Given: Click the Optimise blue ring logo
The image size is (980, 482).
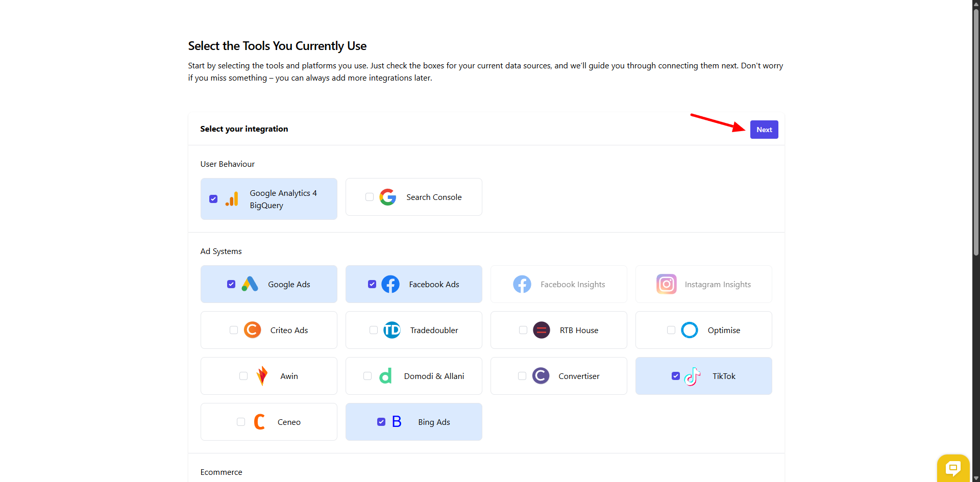Looking at the screenshot, I should click(x=690, y=330).
